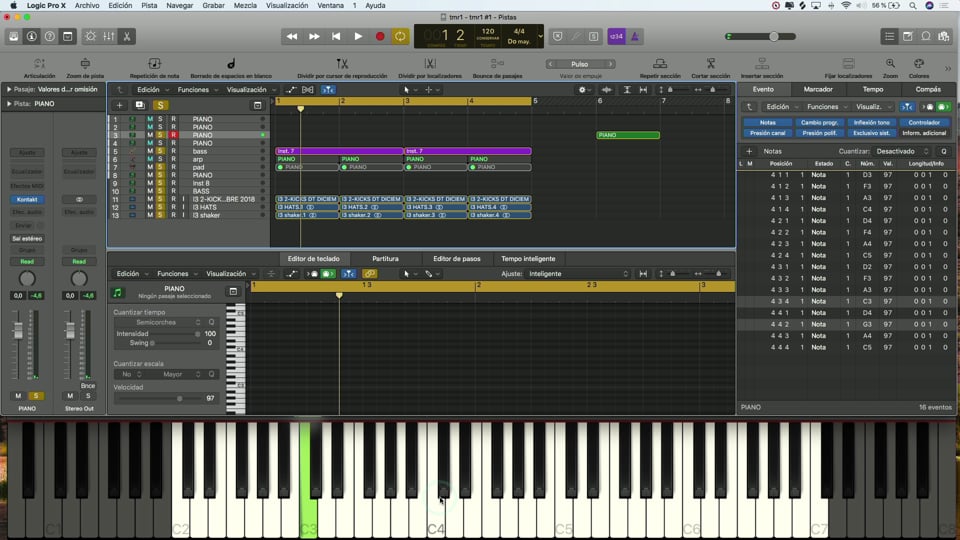Image resolution: width=960 pixels, height=540 pixels.
Task: Add new track with plus button
Action: pos(119,105)
